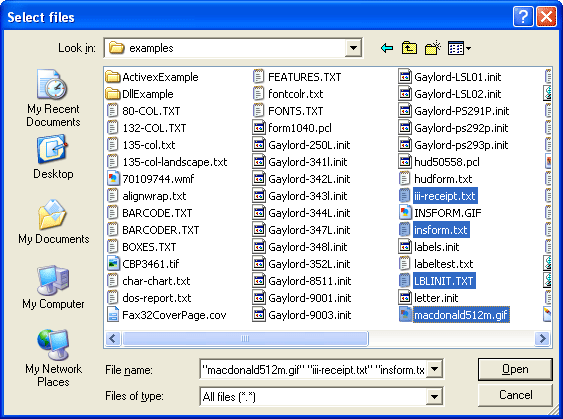Image resolution: width=563 pixels, height=419 pixels.
Task: Select the INSFORM.GIF file
Action: pos(440,213)
